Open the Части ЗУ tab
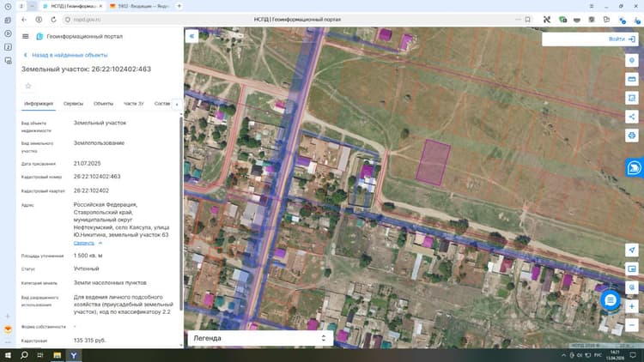This screenshot has width=644, height=362. (133, 104)
